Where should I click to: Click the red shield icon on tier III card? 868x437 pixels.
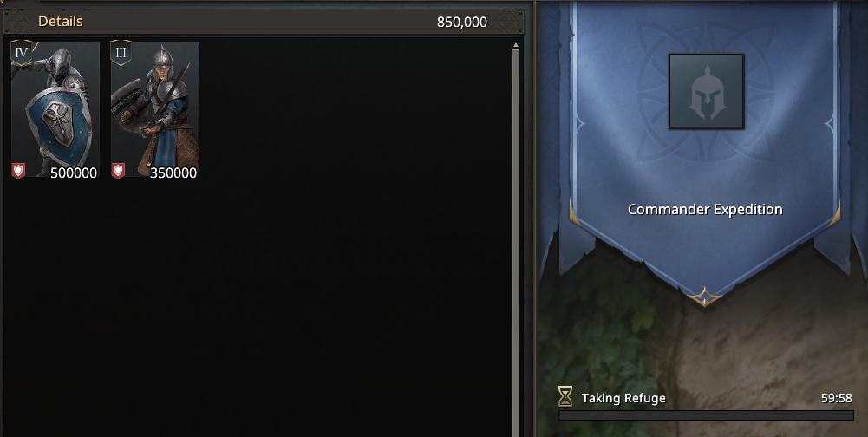pyautogui.click(x=118, y=171)
